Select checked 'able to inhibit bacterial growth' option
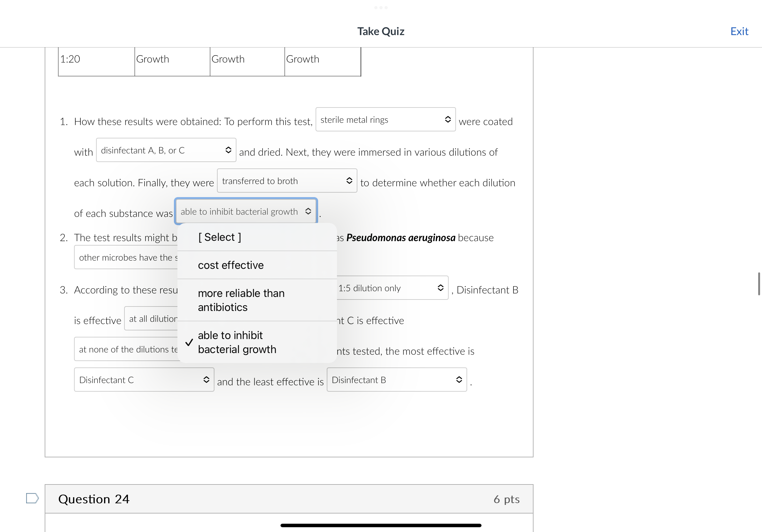The image size is (762, 532). click(x=237, y=342)
